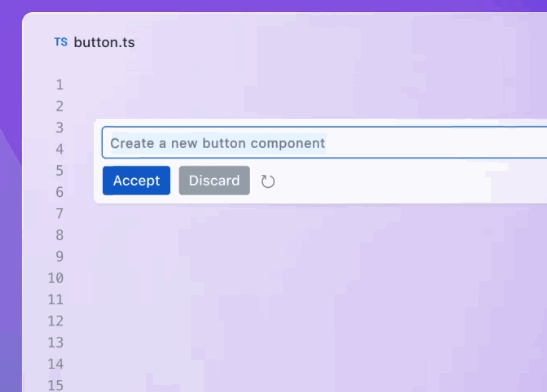
Task: Click line number 5 in gutter
Action: (60, 171)
